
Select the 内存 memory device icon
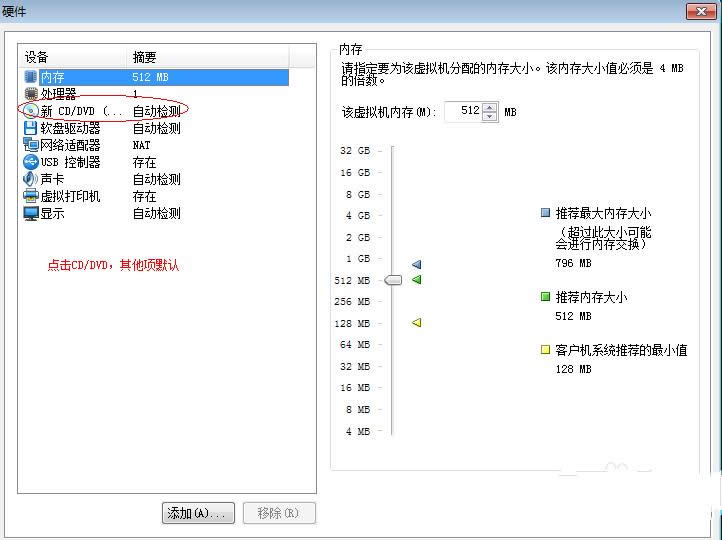30,77
